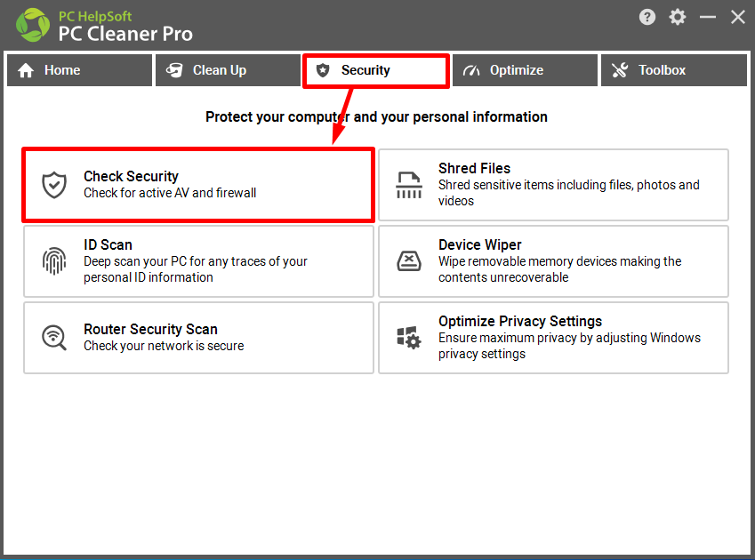
Task: Start the ID Scan deep scan
Action: 198,261
